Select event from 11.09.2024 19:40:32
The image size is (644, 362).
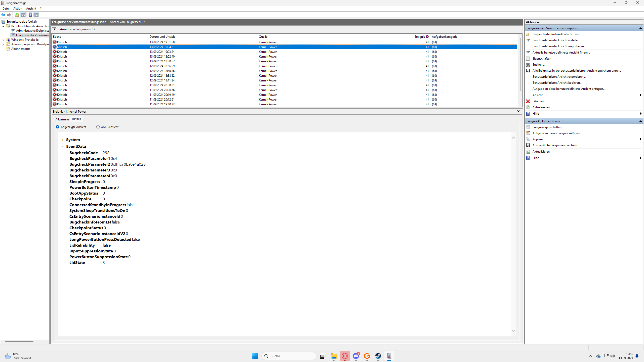click(285, 104)
